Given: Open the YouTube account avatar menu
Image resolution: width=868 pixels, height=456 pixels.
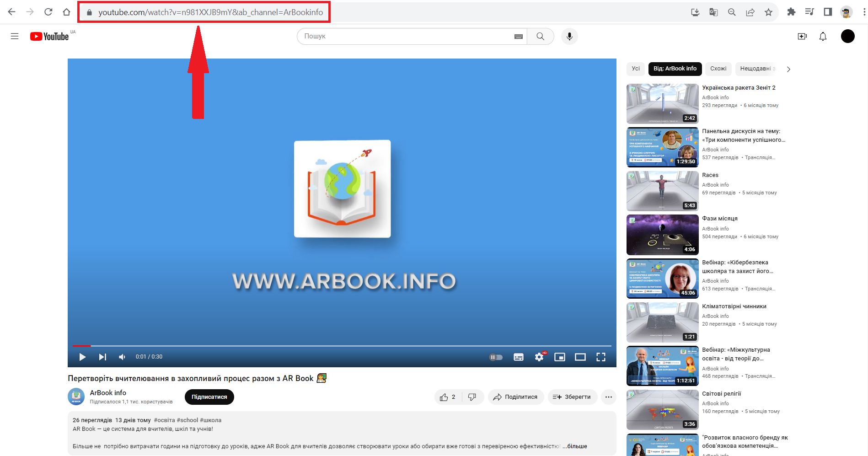Looking at the screenshot, I should click(848, 36).
